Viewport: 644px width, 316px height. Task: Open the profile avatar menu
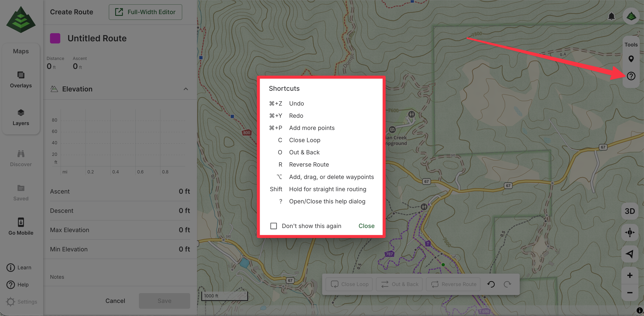point(631,16)
